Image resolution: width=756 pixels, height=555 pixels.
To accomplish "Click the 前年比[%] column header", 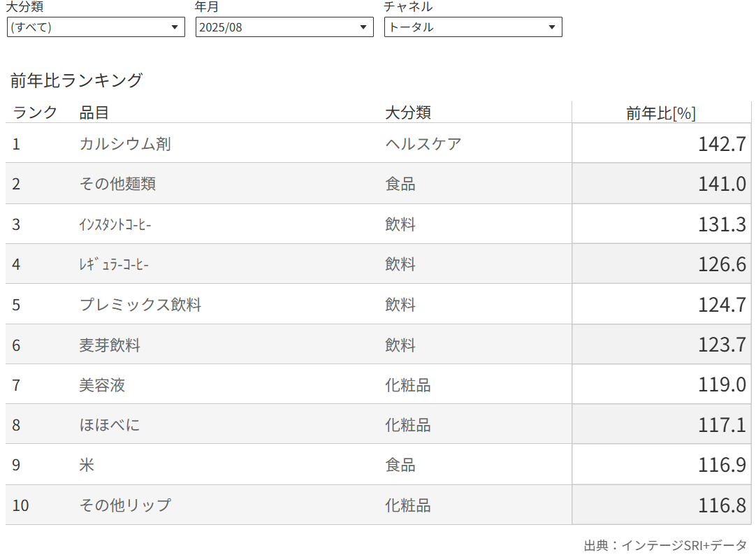I will click(x=661, y=113).
